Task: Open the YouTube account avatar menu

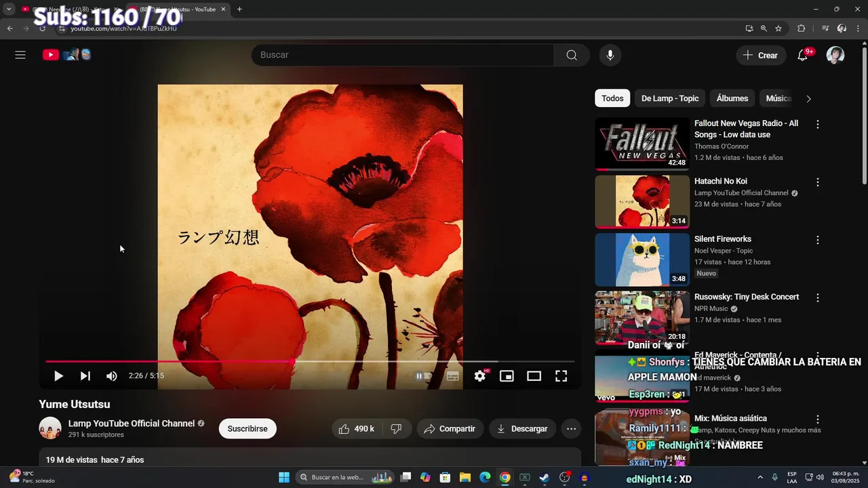Action: click(835, 55)
